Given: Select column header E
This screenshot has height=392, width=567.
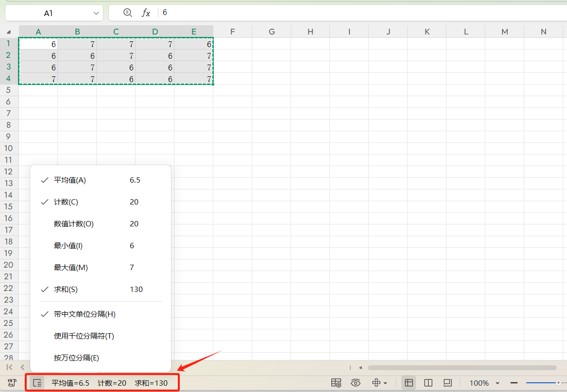Looking at the screenshot, I should click(x=193, y=32).
